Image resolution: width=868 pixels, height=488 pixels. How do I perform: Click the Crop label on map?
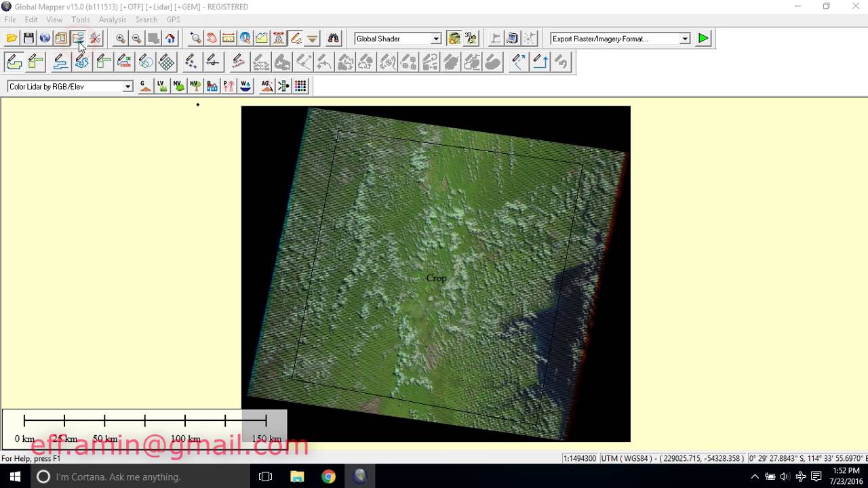click(x=436, y=279)
